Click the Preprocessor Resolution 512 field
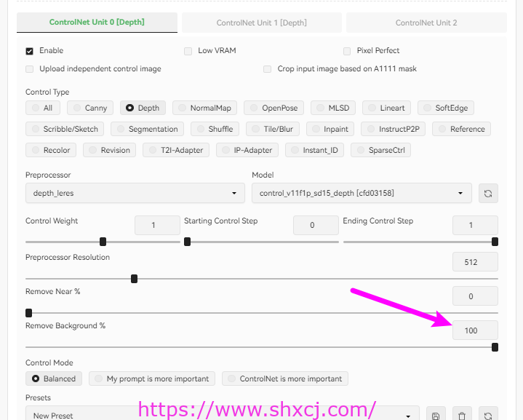This screenshot has width=523, height=420. click(475, 262)
